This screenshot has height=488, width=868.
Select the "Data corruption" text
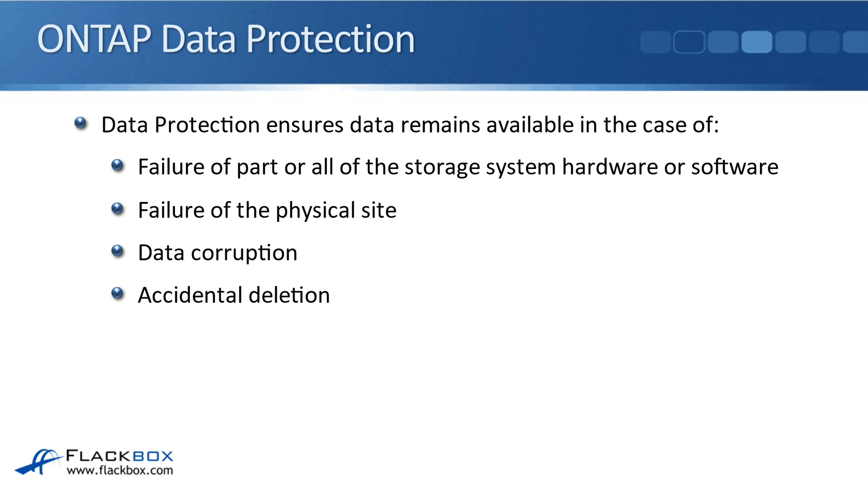(x=218, y=253)
